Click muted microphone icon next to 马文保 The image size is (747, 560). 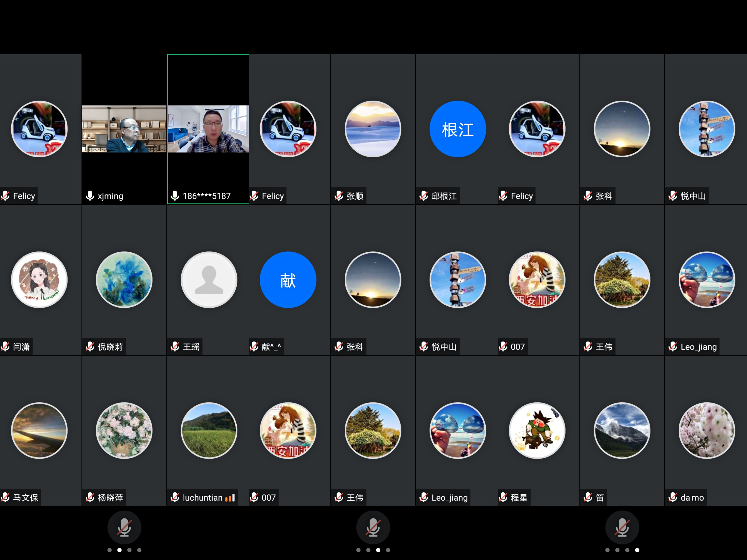point(5,498)
